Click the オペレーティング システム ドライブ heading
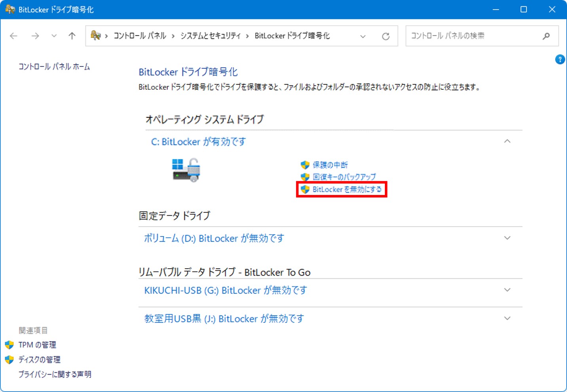Image resolution: width=567 pixels, height=392 pixels. [x=205, y=119]
